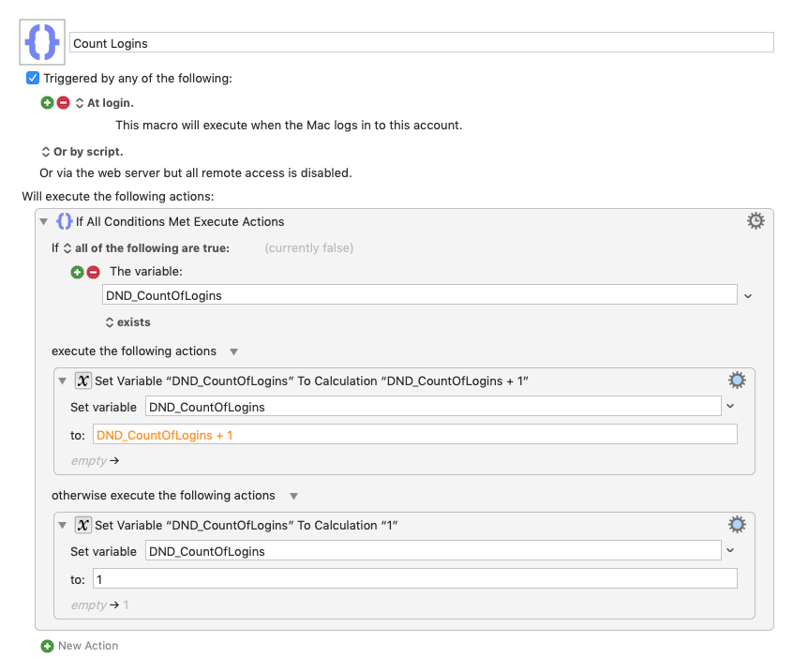Click the Count Logins macro name field

point(421,42)
